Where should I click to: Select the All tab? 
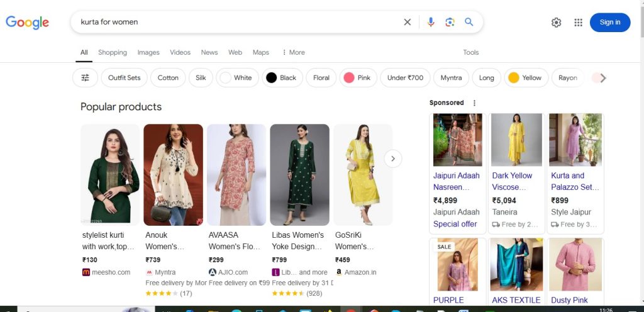coord(84,53)
